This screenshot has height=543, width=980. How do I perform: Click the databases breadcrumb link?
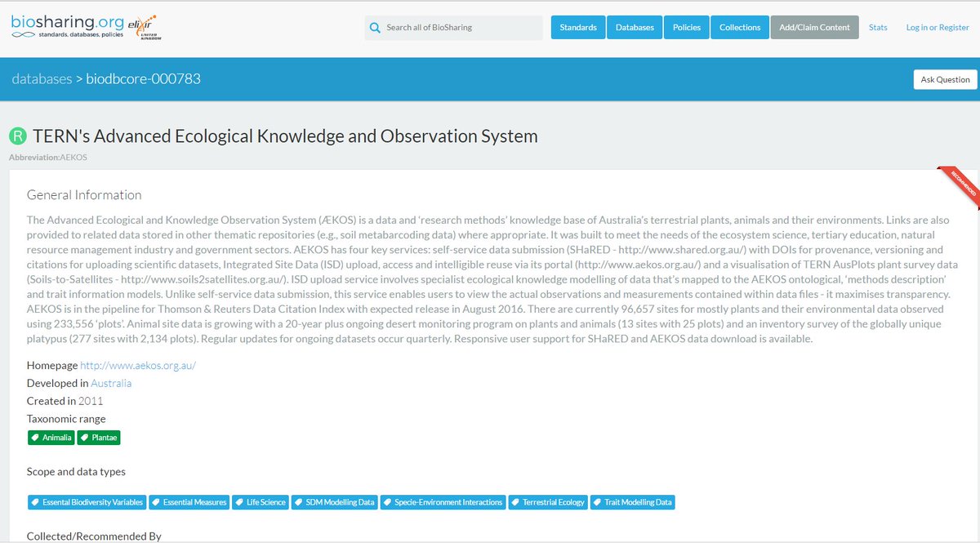42,79
